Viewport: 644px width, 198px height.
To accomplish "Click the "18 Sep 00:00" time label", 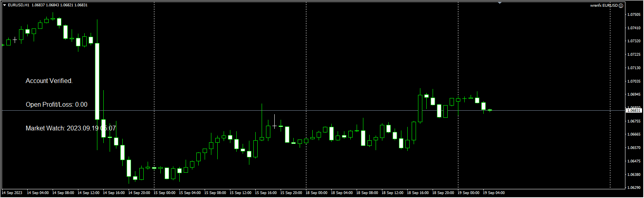I will click(317, 193).
